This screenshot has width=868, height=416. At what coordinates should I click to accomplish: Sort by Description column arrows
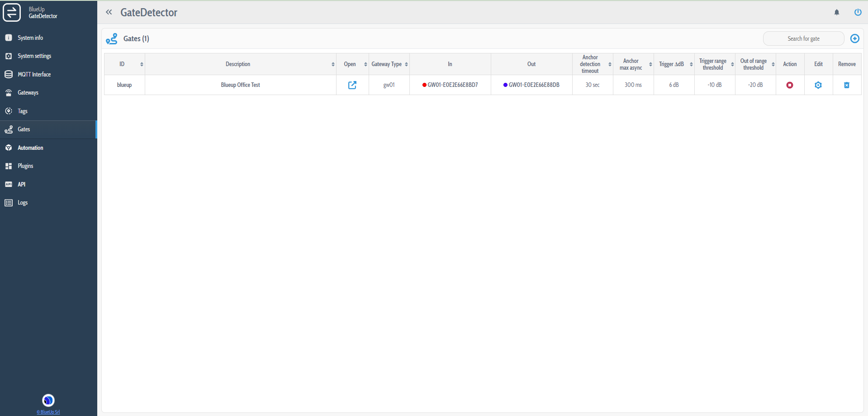tap(333, 64)
